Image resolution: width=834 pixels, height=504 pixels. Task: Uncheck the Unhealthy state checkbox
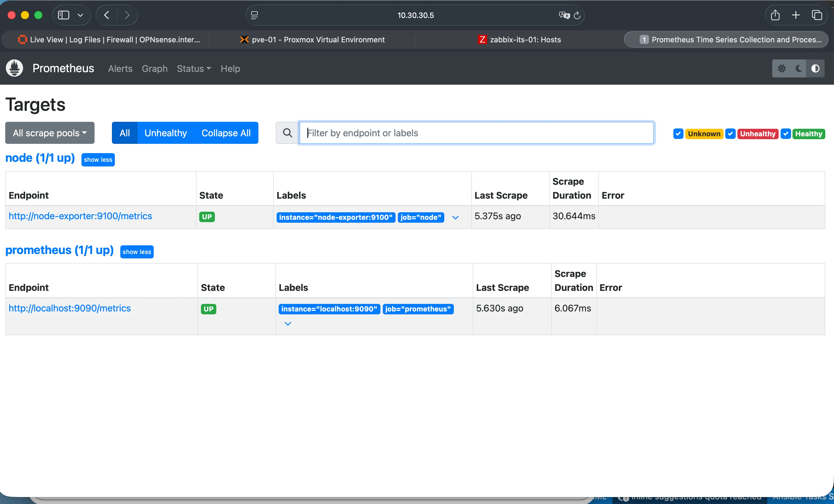(x=730, y=134)
